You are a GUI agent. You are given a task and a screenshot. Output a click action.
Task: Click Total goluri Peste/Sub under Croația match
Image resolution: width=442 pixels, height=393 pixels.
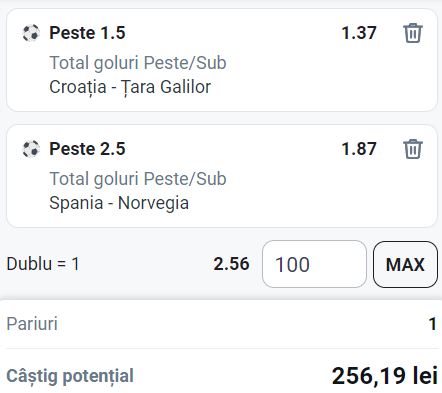pos(138,63)
